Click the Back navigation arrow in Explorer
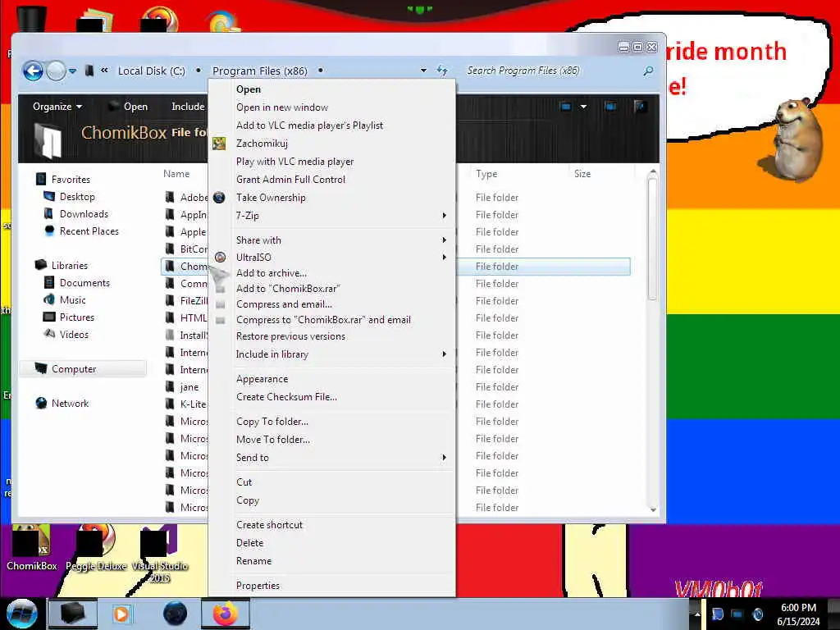 [x=33, y=71]
